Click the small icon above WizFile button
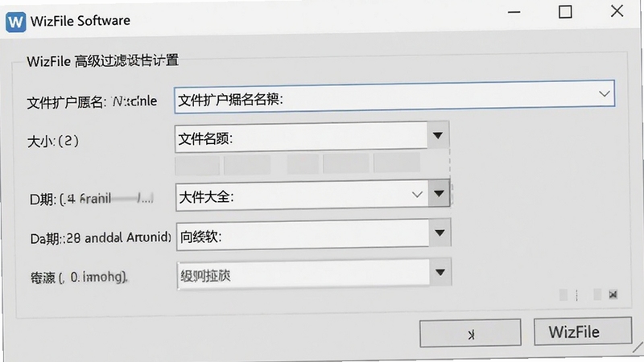The height and width of the screenshot is (362, 644). (613, 294)
